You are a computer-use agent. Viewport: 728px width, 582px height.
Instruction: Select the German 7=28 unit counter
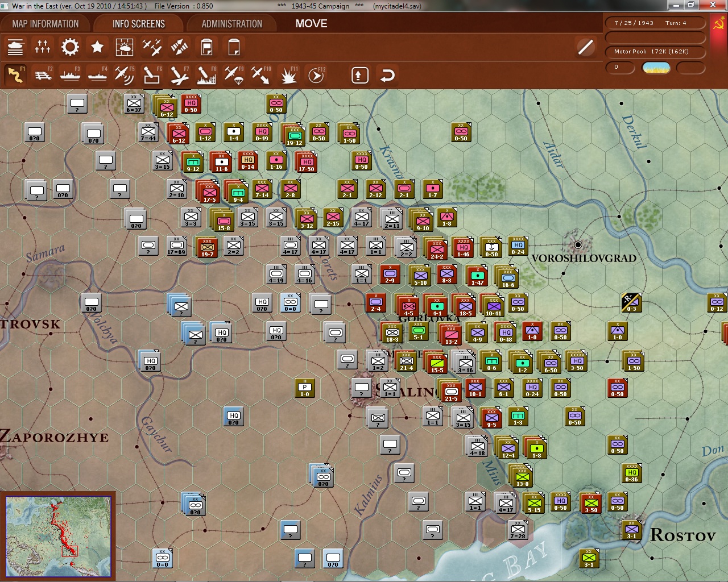click(x=518, y=530)
